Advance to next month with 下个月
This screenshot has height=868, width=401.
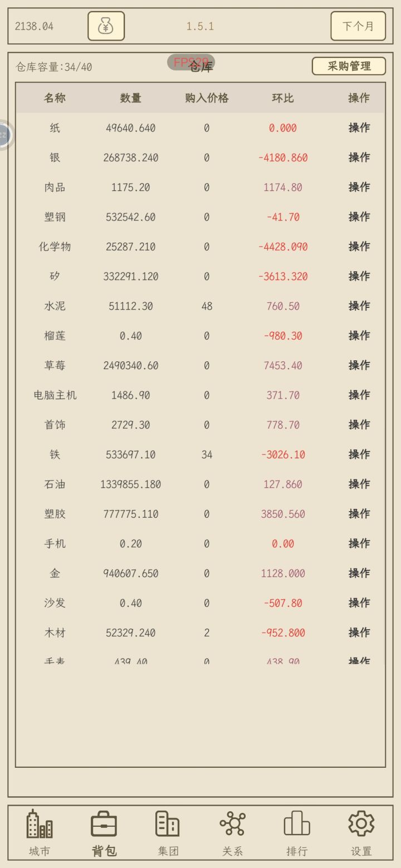(358, 26)
